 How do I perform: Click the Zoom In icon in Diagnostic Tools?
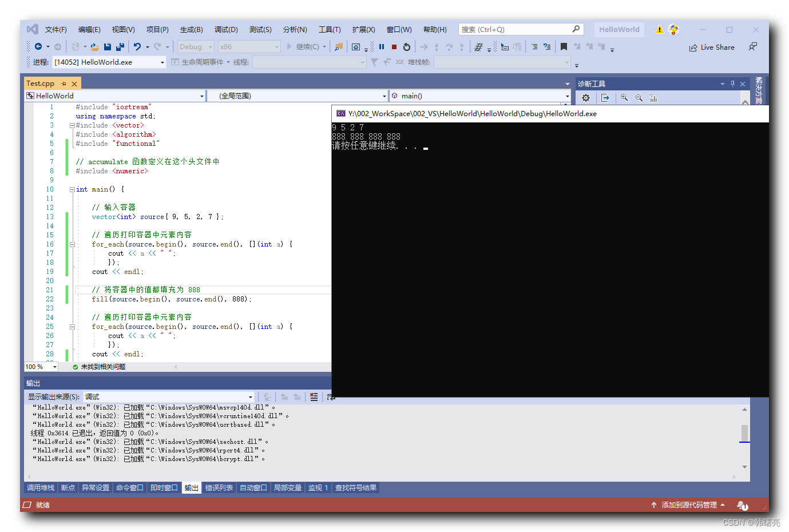pyautogui.click(x=624, y=97)
